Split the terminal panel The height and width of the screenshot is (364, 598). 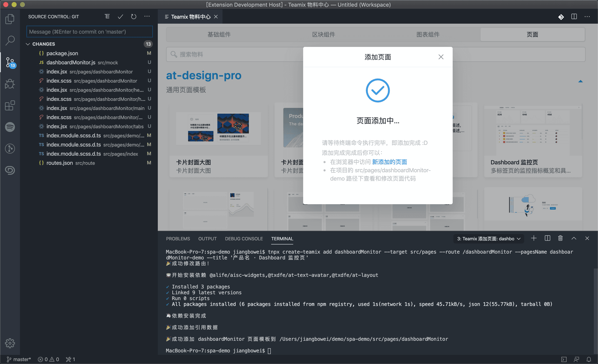click(547, 238)
